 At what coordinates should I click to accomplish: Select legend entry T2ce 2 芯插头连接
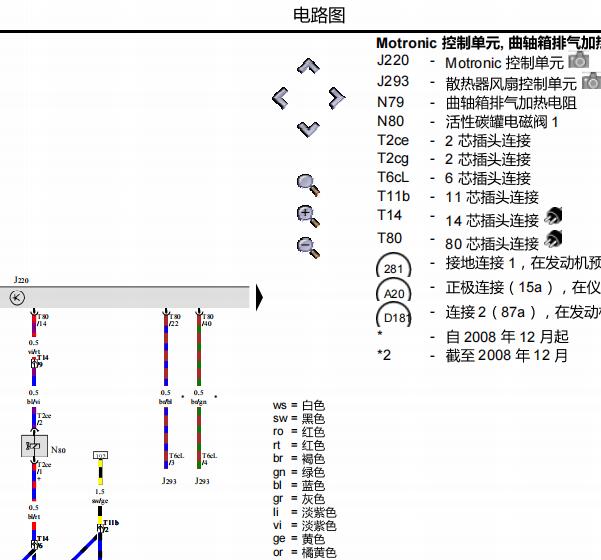(454, 140)
